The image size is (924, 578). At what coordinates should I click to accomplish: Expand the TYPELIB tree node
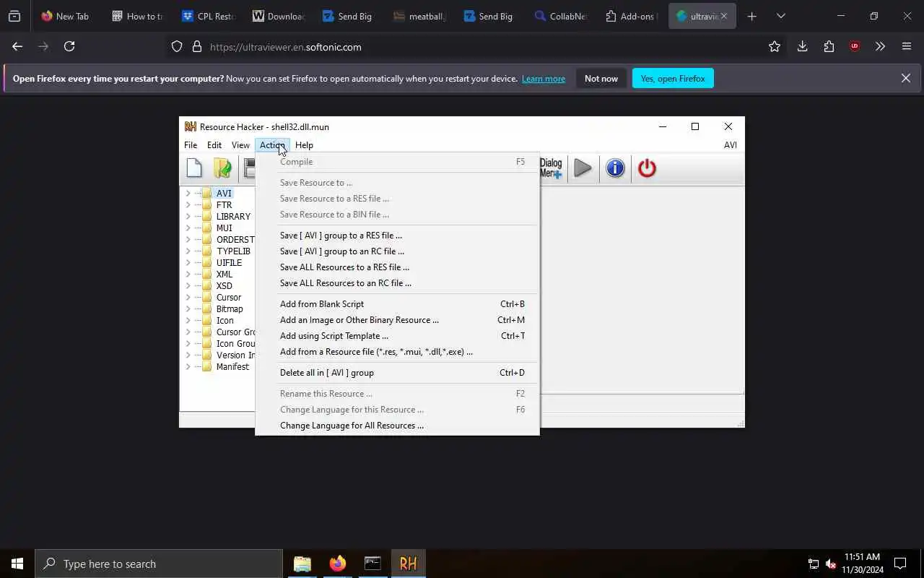(188, 251)
